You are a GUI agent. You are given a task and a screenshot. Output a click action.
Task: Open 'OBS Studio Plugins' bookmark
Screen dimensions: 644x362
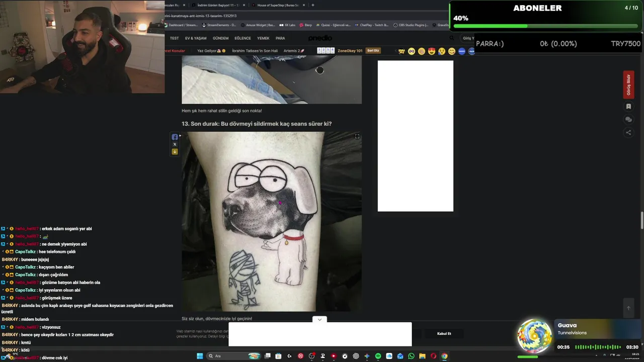pyautogui.click(x=411, y=25)
